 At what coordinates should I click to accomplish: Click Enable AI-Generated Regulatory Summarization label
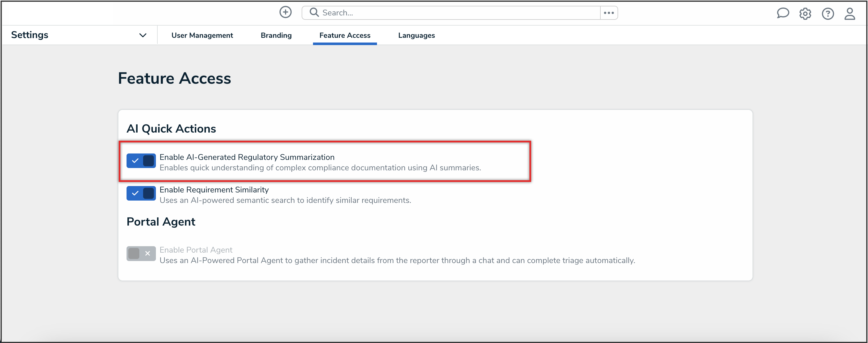pos(247,157)
